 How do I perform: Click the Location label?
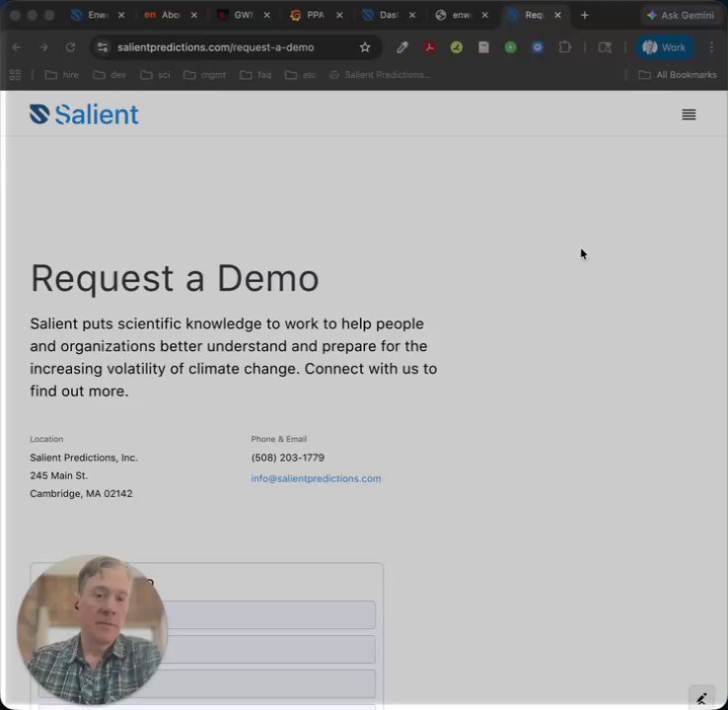point(46,439)
